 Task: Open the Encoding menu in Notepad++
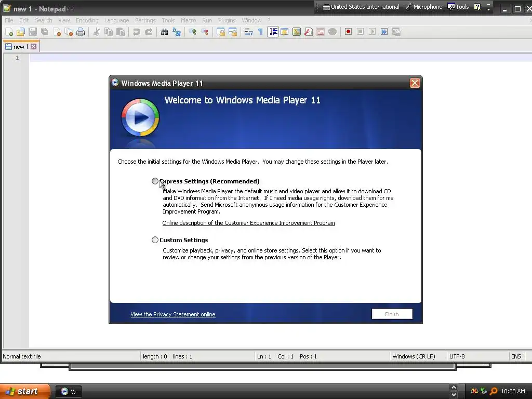click(87, 20)
